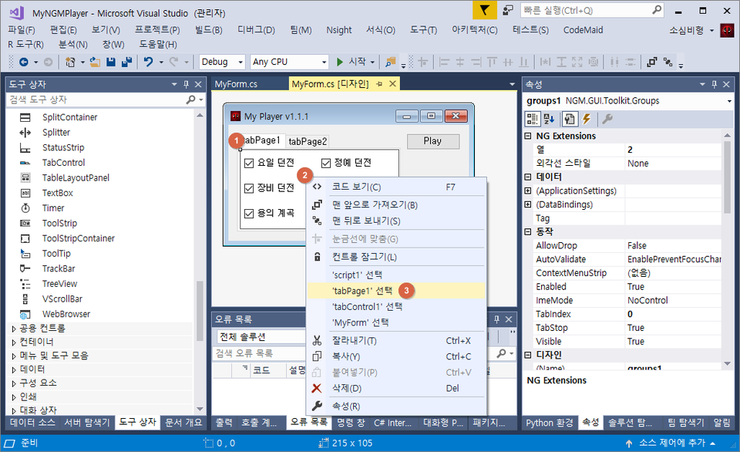This screenshot has width=740, height=452.
Task: Expand the 메뉴 및 도구 모음 group
Action: click(x=14, y=356)
